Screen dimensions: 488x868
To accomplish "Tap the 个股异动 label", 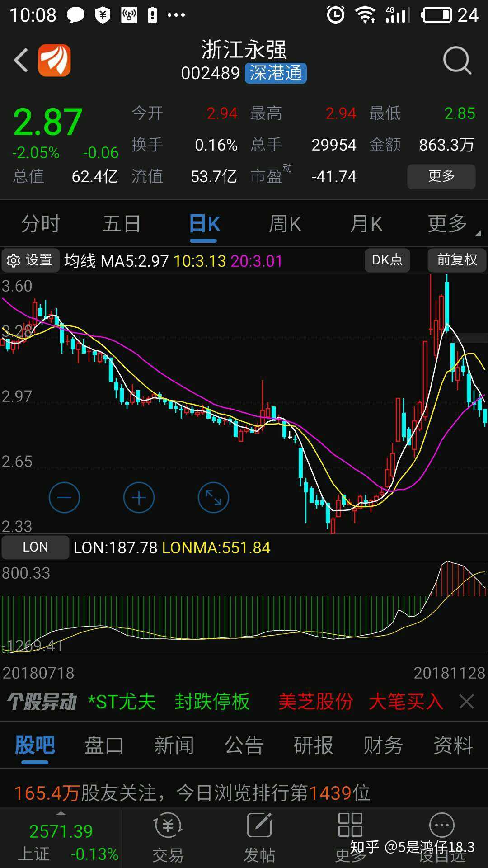I will [42, 702].
